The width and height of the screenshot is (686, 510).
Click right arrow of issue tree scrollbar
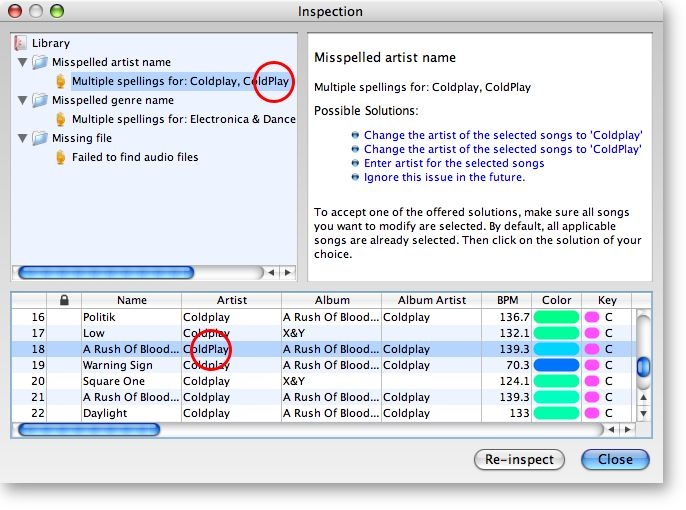point(287,272)
